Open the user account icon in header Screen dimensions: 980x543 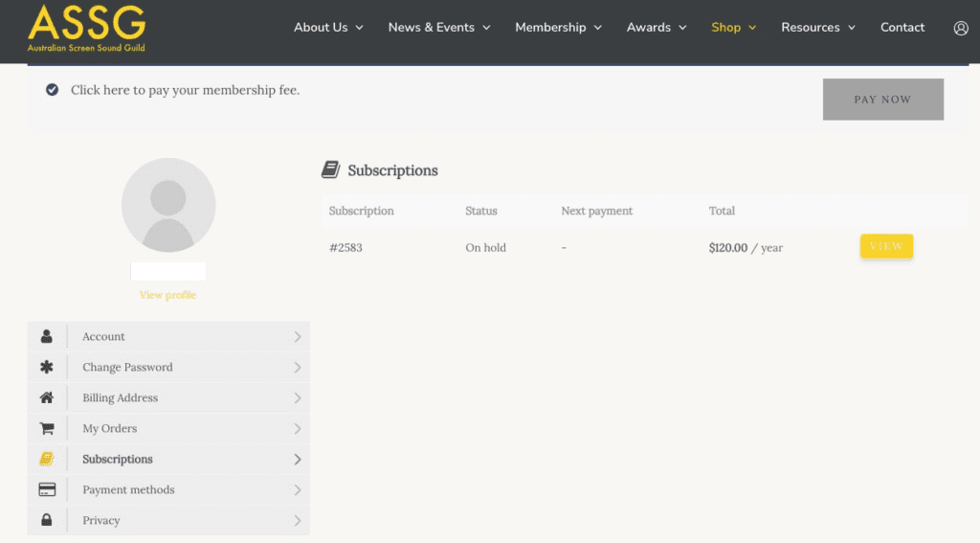tap(961, 28)
